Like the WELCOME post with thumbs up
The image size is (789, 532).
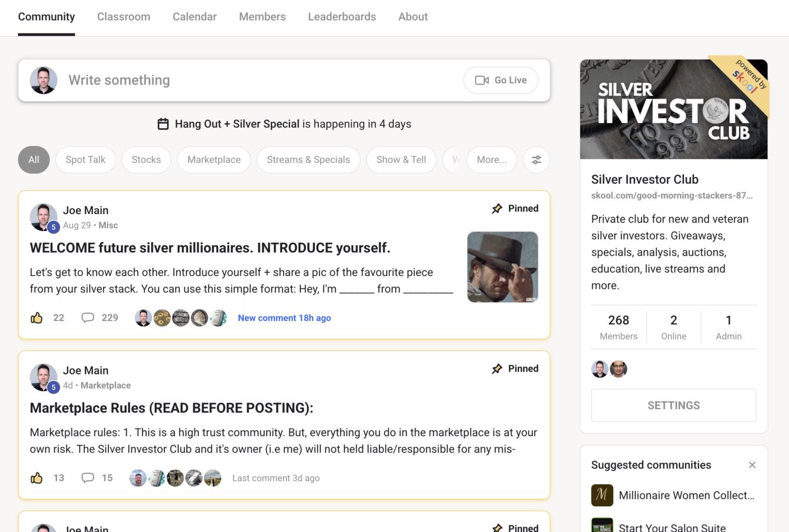click(x=37, y=318)
